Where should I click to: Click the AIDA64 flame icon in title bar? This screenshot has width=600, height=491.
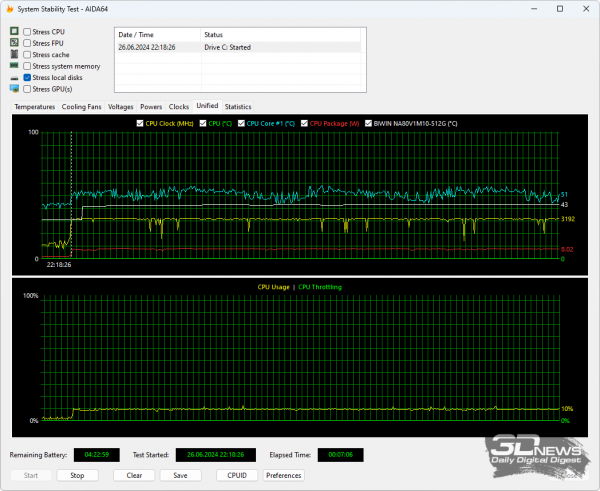9,9
